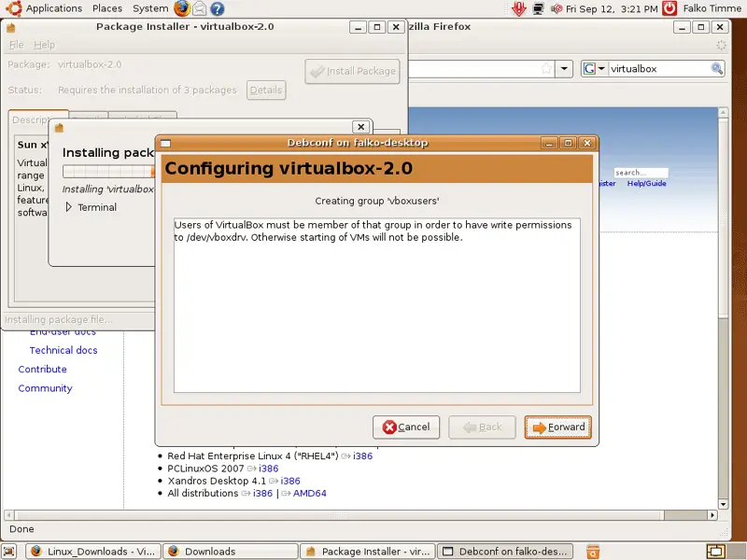Click the Back button in Debconf
The width and height of the screenshot is (747, 560).
tap(482, 427)
